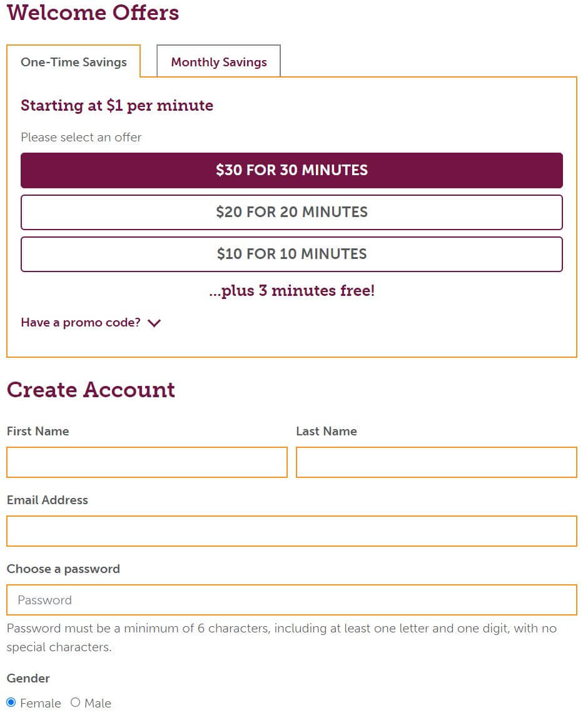588x725 pixels.
Task: Switch to the Monthly Savings tab
Action: pyautogui.click(x=218, y=61)
